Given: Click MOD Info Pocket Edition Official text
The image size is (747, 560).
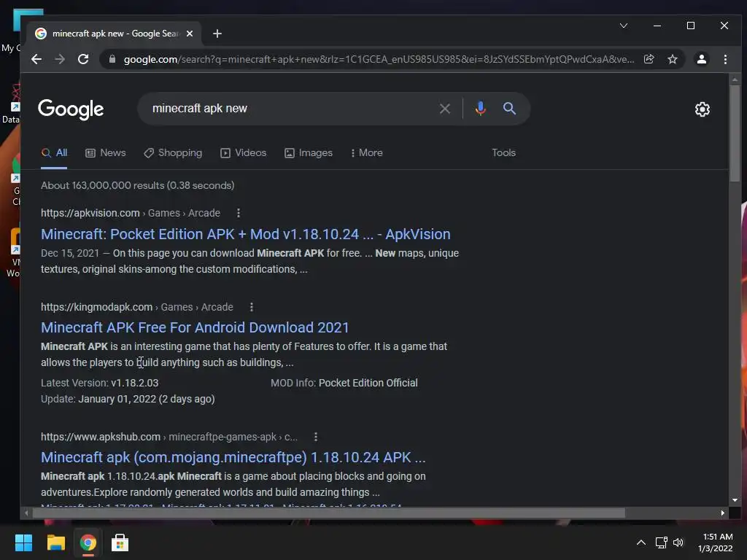Looking at the screenshot, I should 344,383.
